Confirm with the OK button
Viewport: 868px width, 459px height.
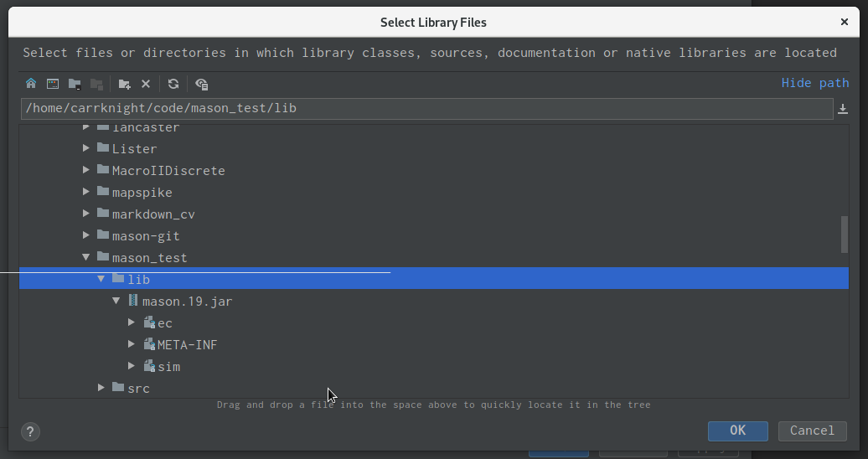coord(738,431)
